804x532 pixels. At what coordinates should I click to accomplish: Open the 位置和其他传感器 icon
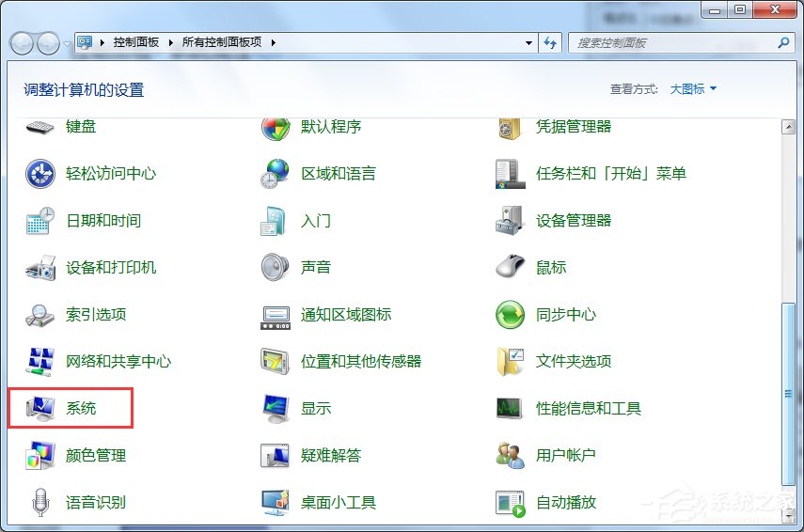pyautogui.click(x=276, y=362)
